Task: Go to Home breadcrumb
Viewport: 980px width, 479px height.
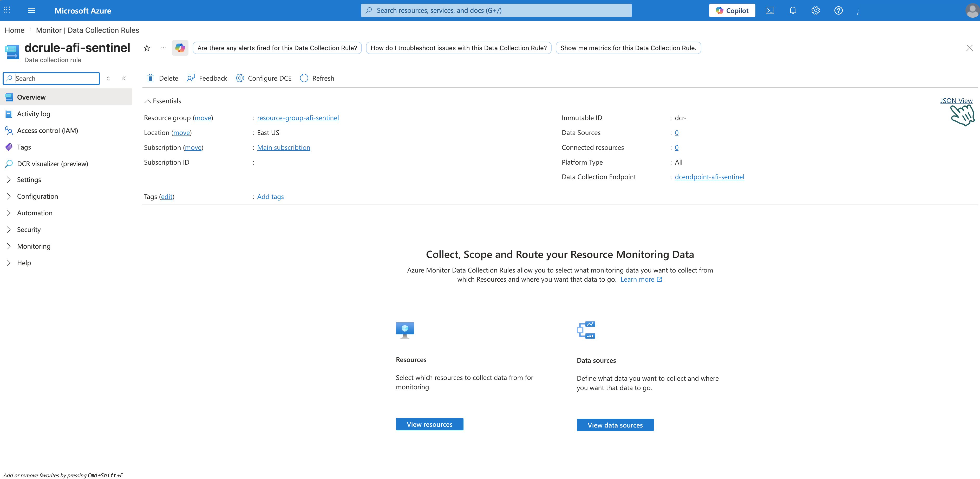Action: pyautogui.click(x=15, y=30)
